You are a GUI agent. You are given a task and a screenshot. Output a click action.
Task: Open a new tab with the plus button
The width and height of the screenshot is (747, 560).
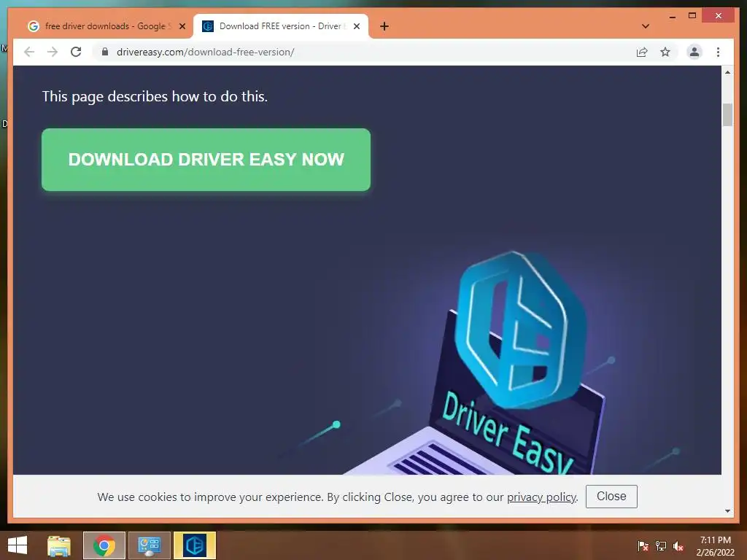384,26
